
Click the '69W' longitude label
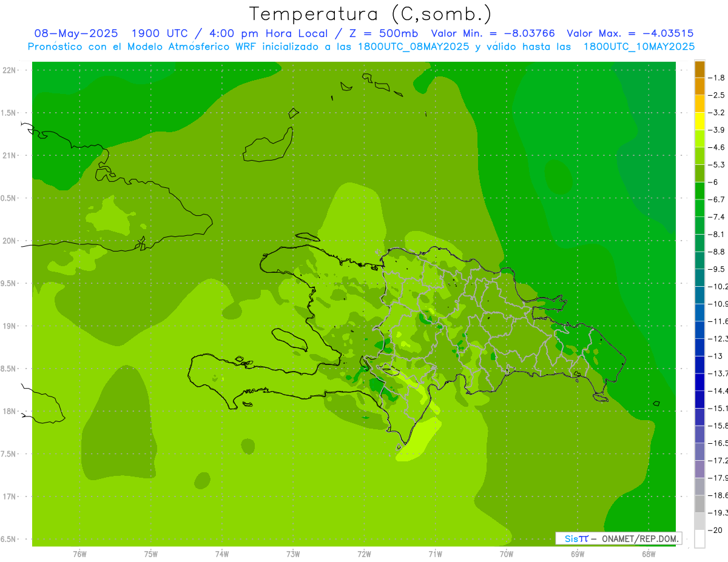tap(578, 554)
